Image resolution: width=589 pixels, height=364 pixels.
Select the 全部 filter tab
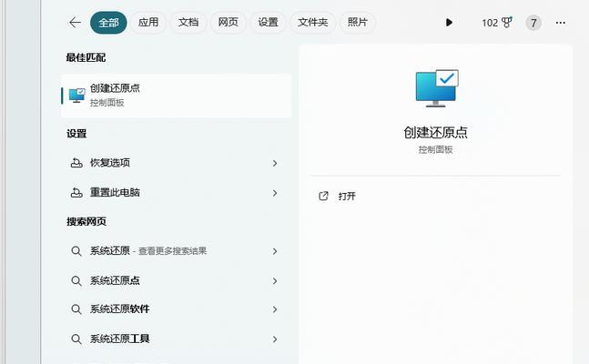pos(108,23)
